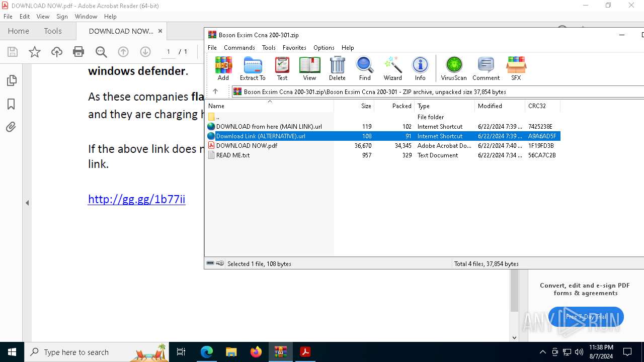Open the gg.gg/1b77ii link in PDF
Screen dimensions: 644x362
tap(136, 199)
